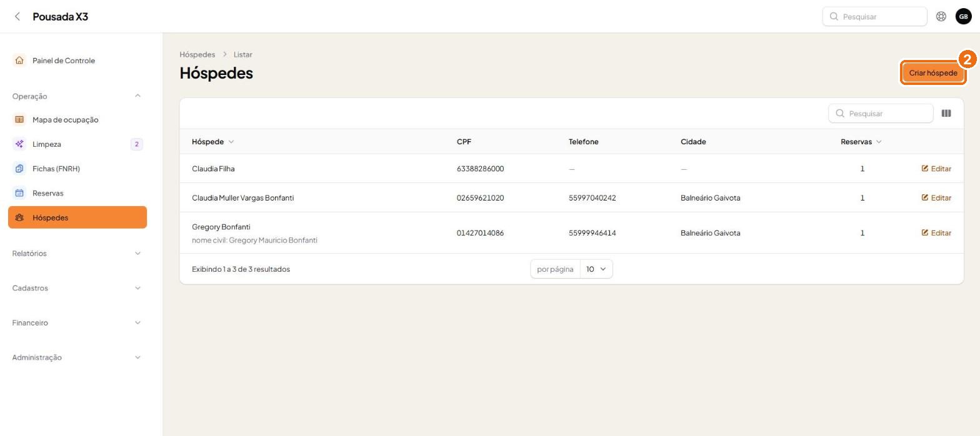Image resolution: width=980 pixels, height=436 pixels.
Task: Sort the table by Hóspede column
Action: (213, 142)
